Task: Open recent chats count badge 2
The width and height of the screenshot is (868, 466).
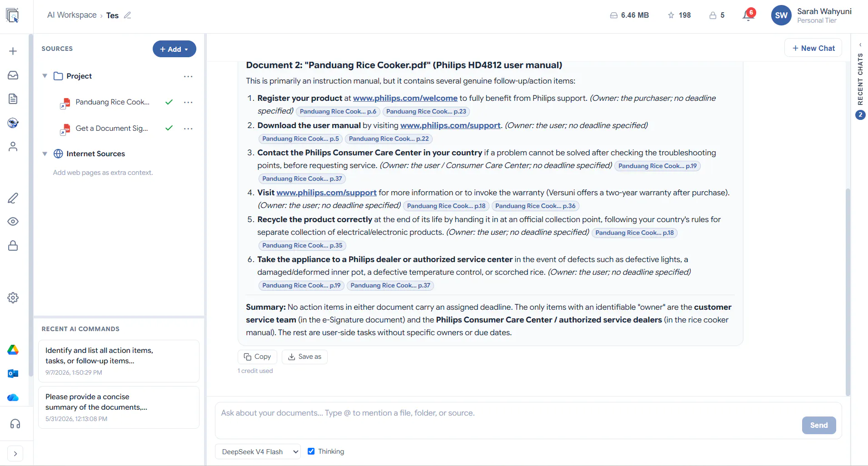Action: coord(860,115)
